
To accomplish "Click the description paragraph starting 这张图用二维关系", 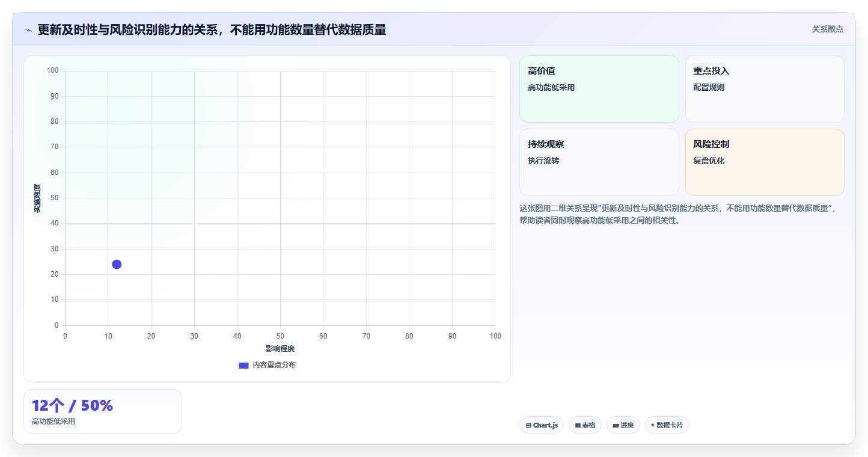I will [x=678, y=214].
